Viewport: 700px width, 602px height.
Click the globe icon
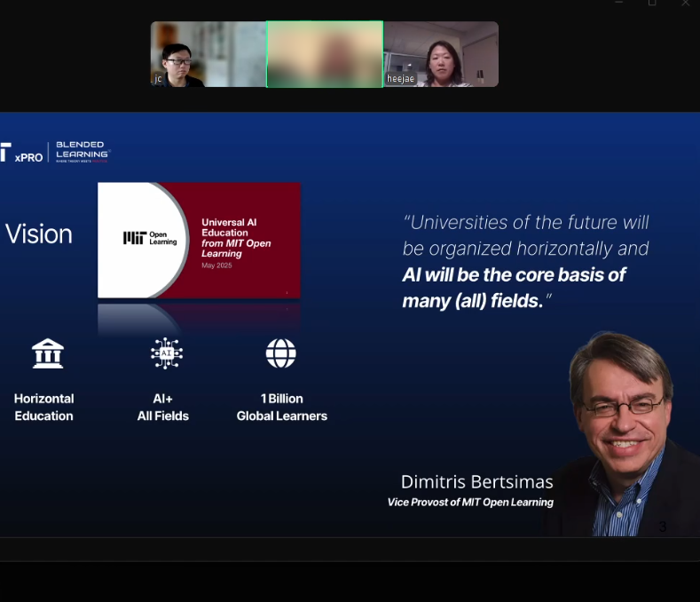point(281,353)
